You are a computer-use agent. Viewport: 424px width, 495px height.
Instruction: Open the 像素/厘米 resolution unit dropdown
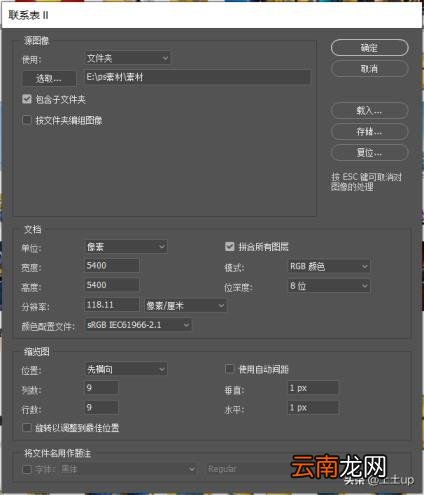(x=185, y=305)
